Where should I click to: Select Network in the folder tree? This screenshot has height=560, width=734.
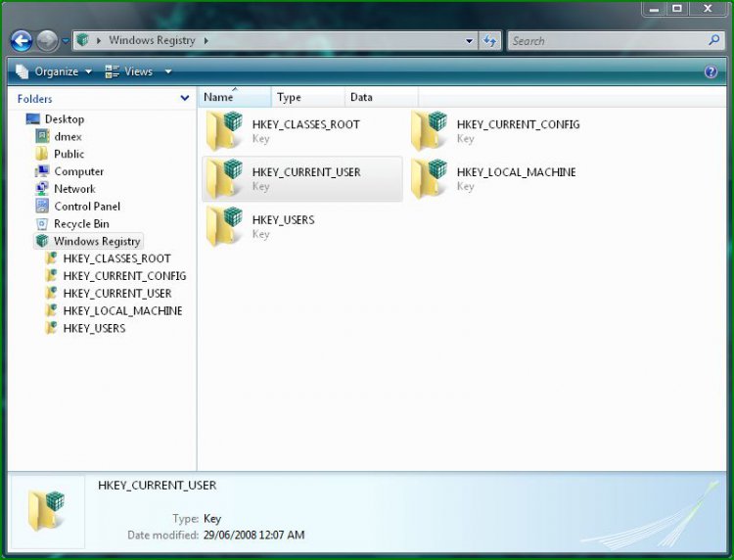pyautogui.click(x=74, y=189)
